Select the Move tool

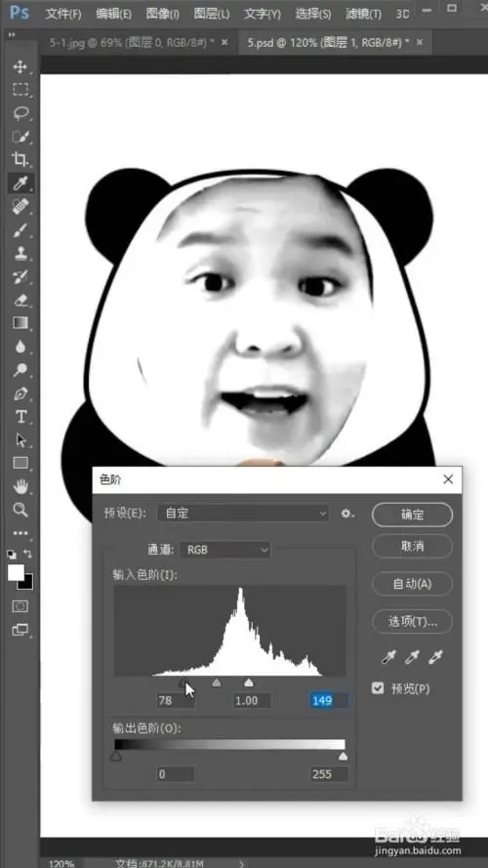tap(20, 67)
